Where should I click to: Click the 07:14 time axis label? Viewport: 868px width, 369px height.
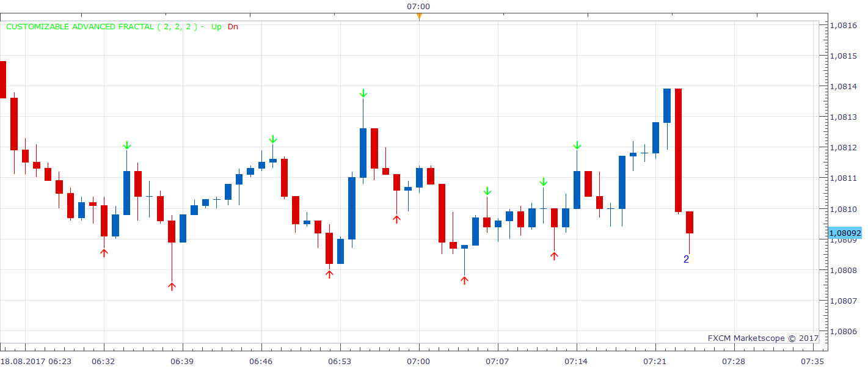click(576, 362)
